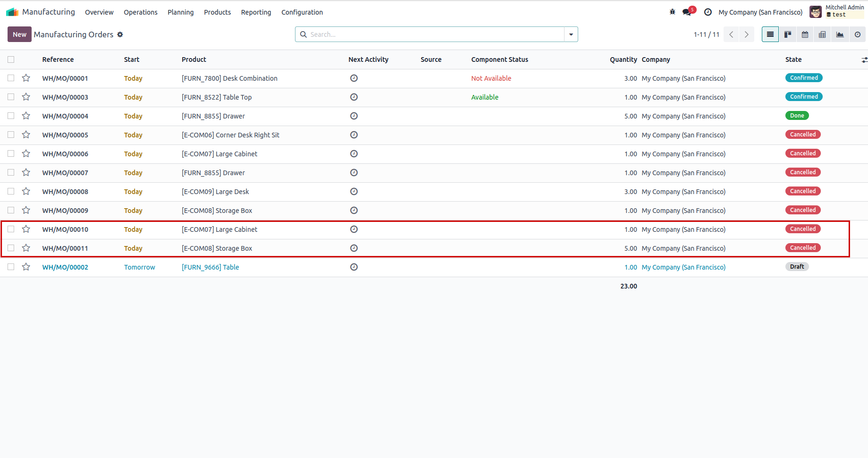Open the messages conversation icon
868x458 pixels.
pyautogui.click(x=687, y=12)
